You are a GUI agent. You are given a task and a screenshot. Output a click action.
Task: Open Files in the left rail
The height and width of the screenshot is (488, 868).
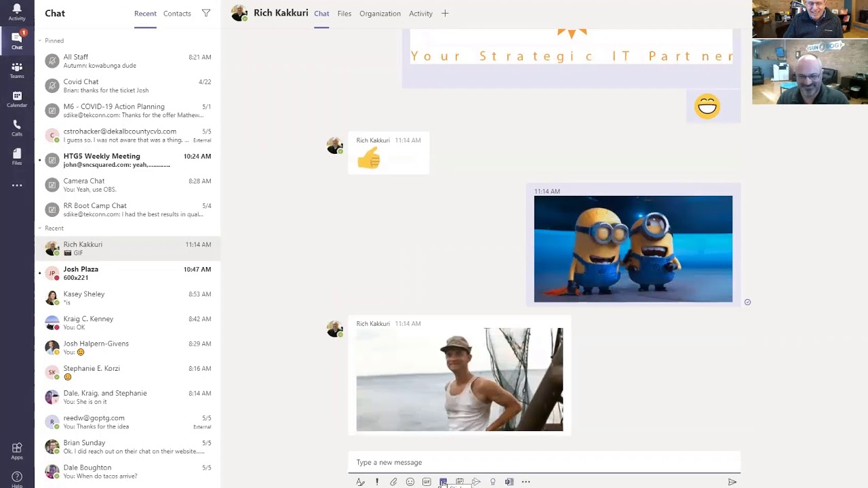(17, 157)
